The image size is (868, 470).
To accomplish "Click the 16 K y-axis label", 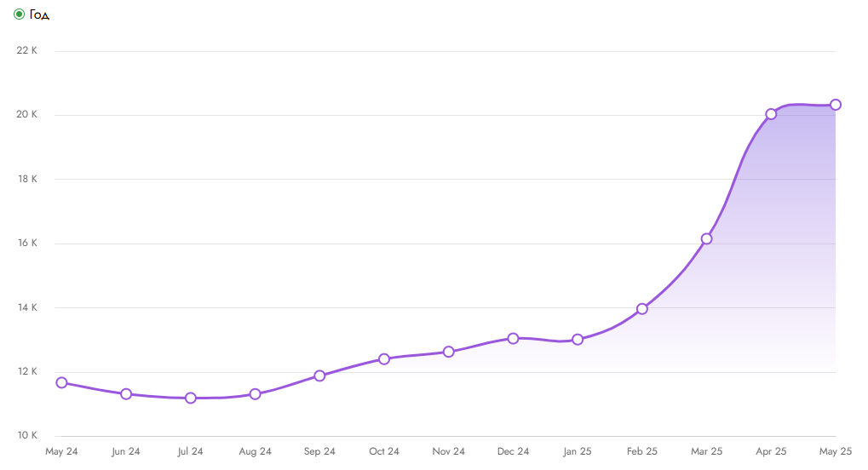I will 27,244.
